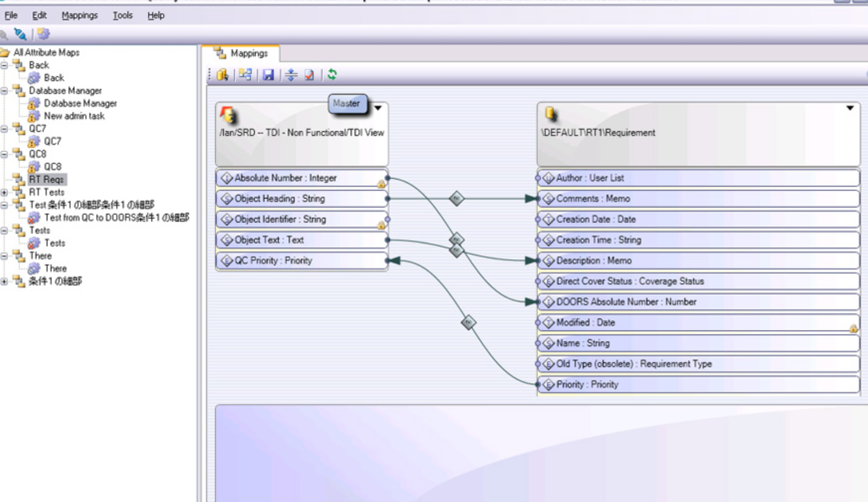Click the gear icon beside child Back task

tap(34, 78)
